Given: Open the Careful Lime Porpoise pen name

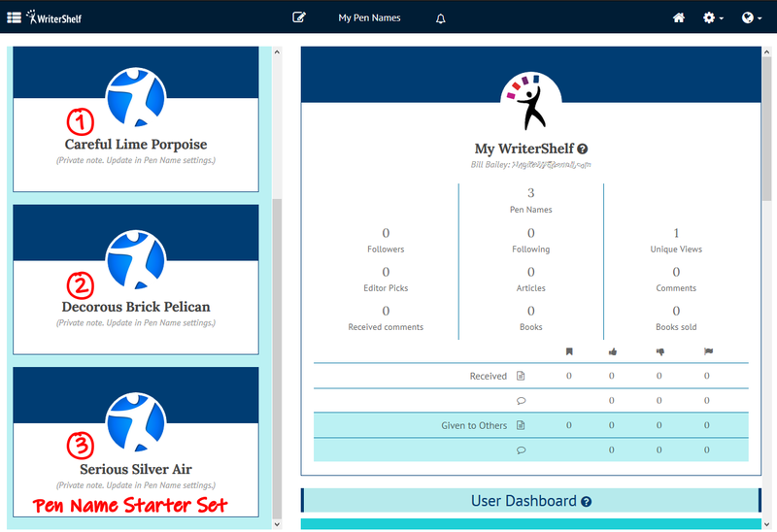Looking at the screenshot, I should tap(136, 144).
